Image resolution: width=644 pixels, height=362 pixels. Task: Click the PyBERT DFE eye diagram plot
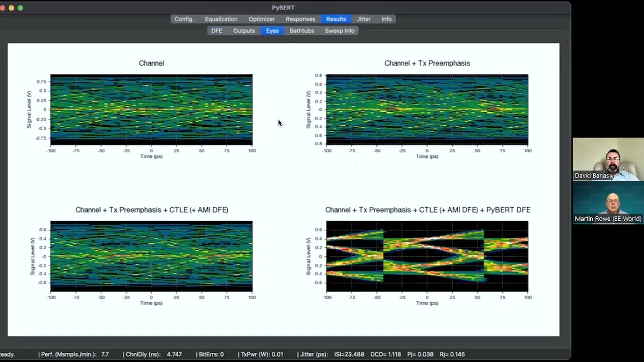(427, 256)
